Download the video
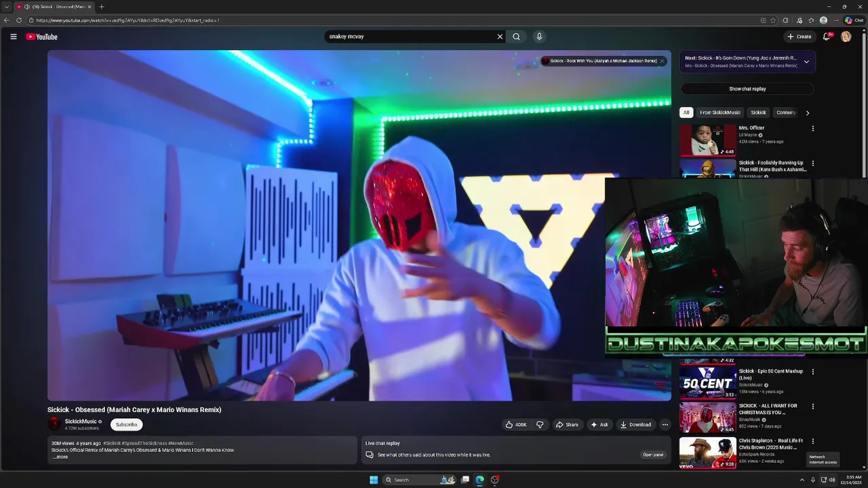The width and height of the screenshot is (868, 488). click(x=635, y=425)
